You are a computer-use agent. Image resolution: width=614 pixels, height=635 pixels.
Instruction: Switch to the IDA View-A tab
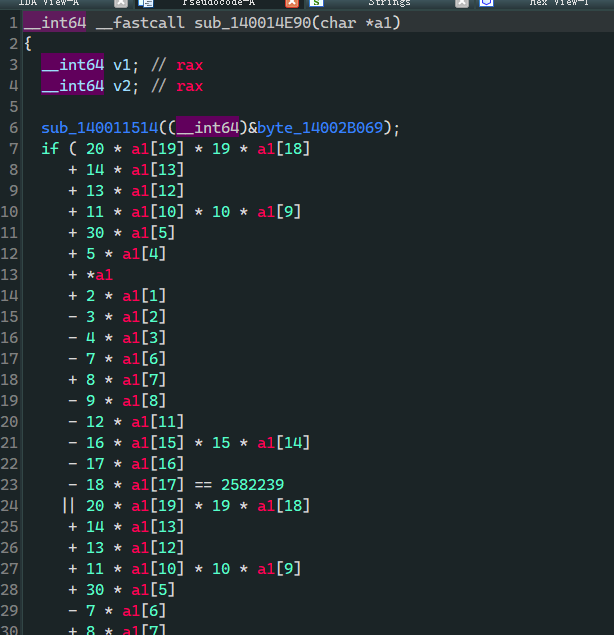[x=48, y=4]
